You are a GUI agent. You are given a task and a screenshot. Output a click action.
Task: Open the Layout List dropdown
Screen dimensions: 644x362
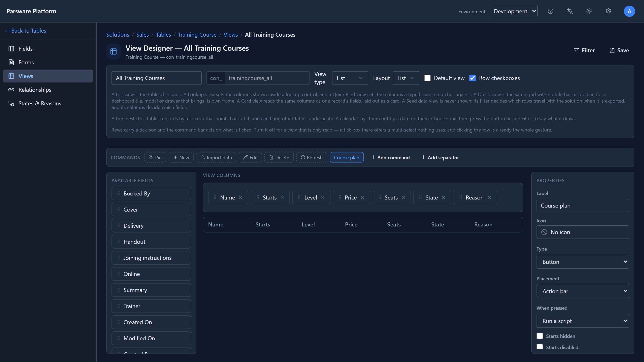tap(406, 78)
